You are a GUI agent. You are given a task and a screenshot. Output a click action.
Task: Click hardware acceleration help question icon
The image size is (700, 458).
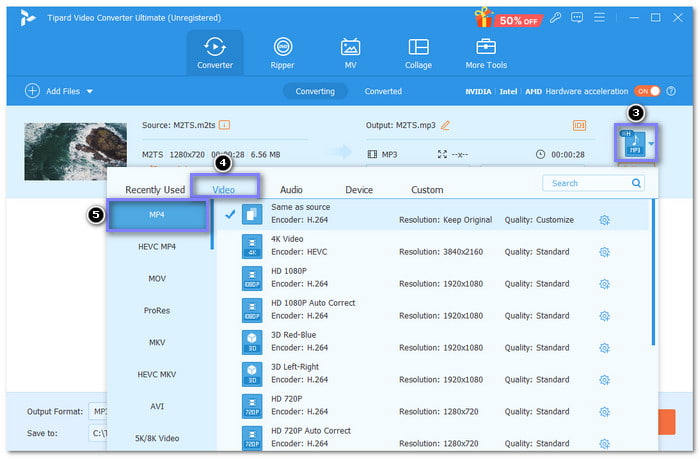[x=671, y=91]
